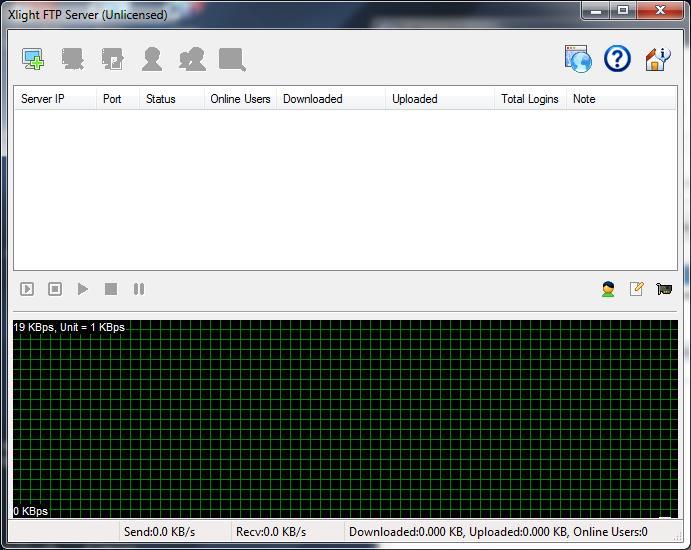Click the View Server Log magnifier icon

pyautogui.click(x=232, y=59)
